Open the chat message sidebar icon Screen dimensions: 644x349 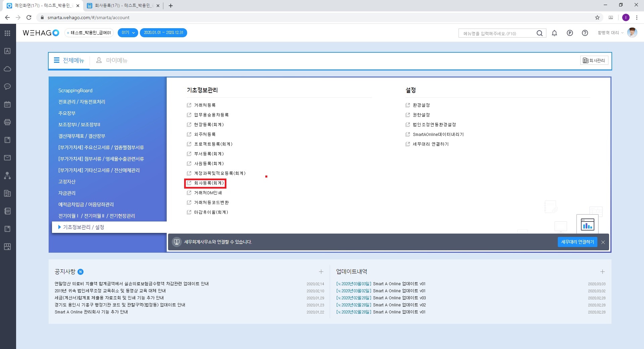7,87
